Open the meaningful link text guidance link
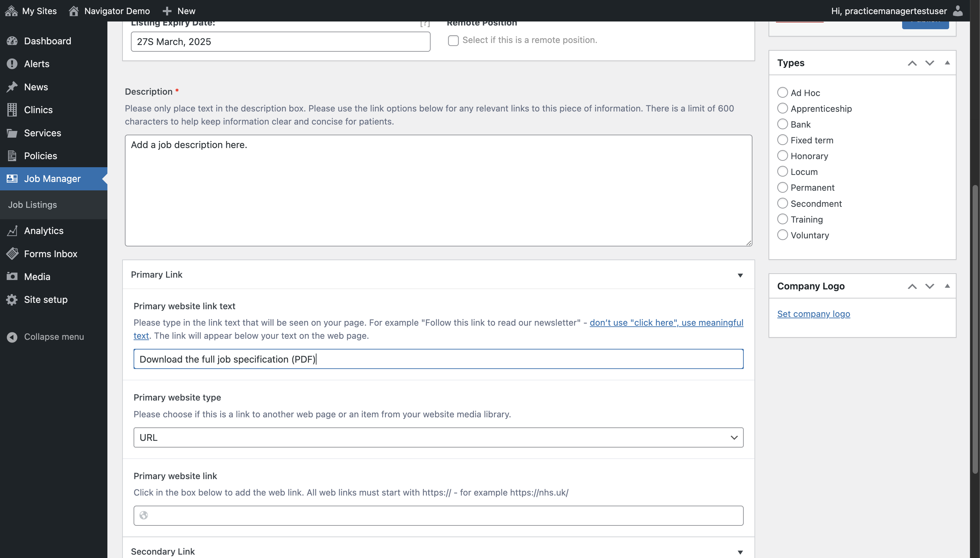 666,323
